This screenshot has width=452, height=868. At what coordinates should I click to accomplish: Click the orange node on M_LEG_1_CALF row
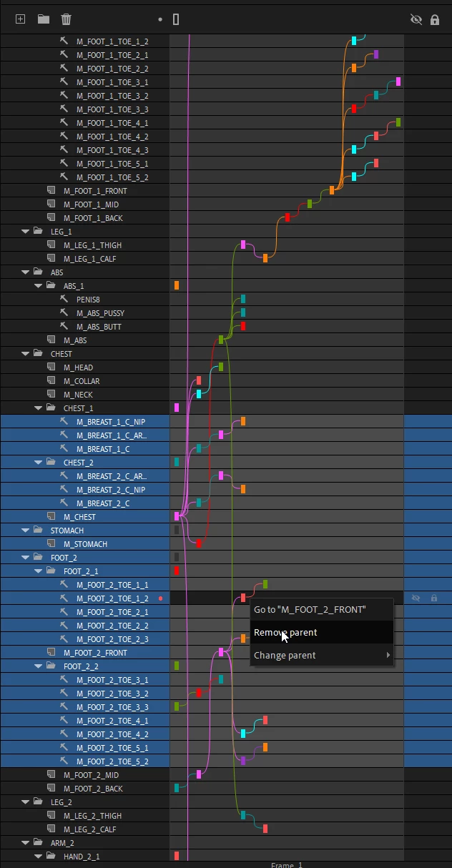tap(265, 259)
